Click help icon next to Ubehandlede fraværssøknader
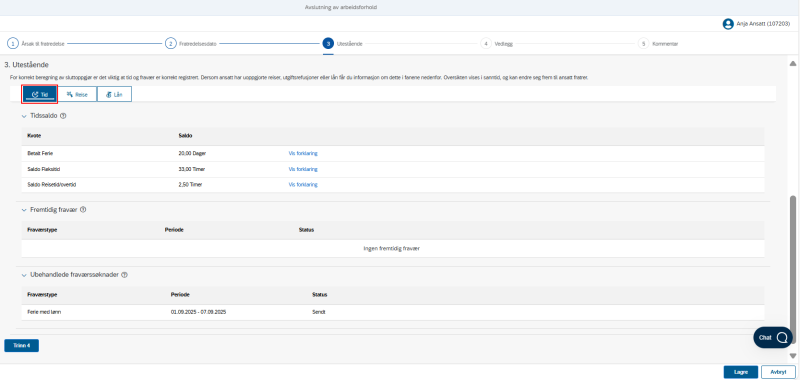800x380 pixels. [x=124, y=274]
